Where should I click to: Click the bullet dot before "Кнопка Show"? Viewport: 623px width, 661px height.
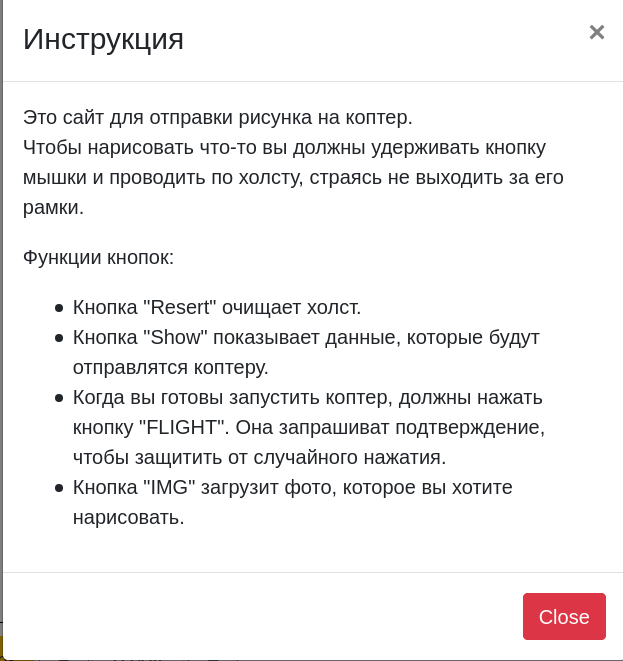click(59, 338)
